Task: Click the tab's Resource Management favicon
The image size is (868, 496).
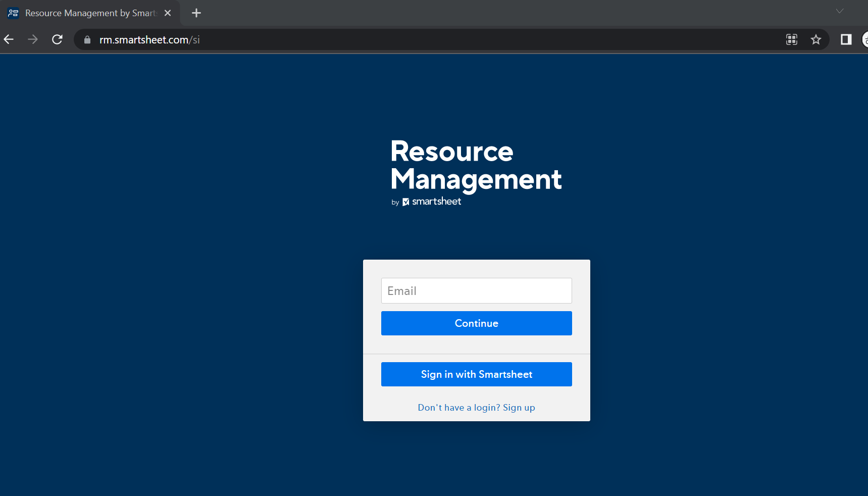Action: tap(13, 13)
